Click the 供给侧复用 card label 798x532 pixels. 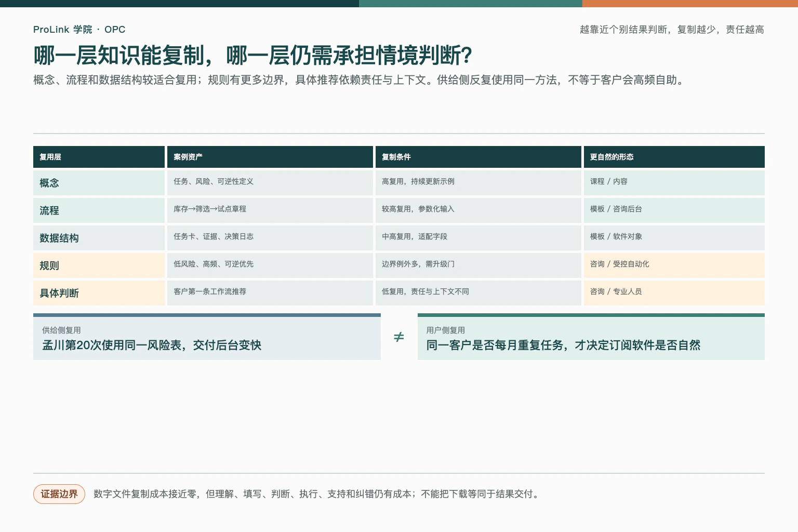click(61, 330)
